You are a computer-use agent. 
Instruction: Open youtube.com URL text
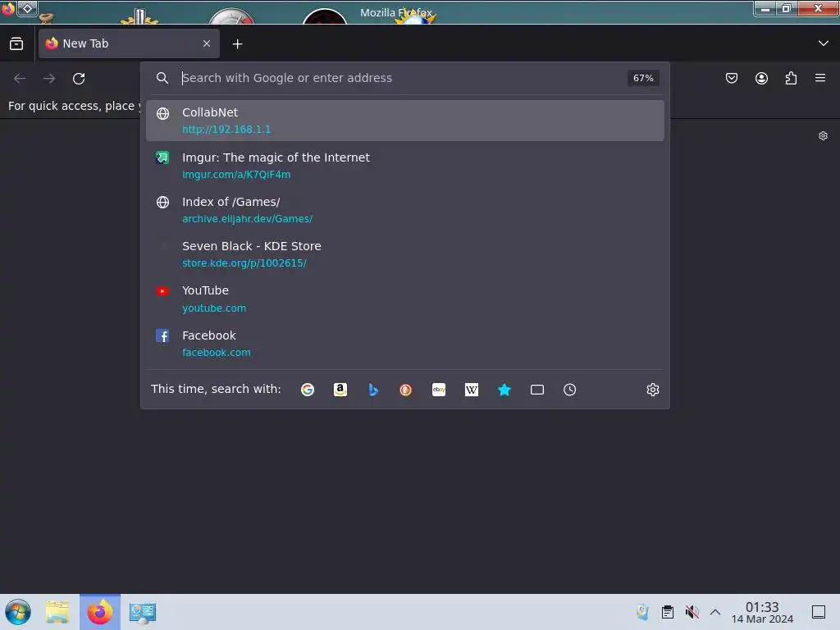tap(214, 308)
